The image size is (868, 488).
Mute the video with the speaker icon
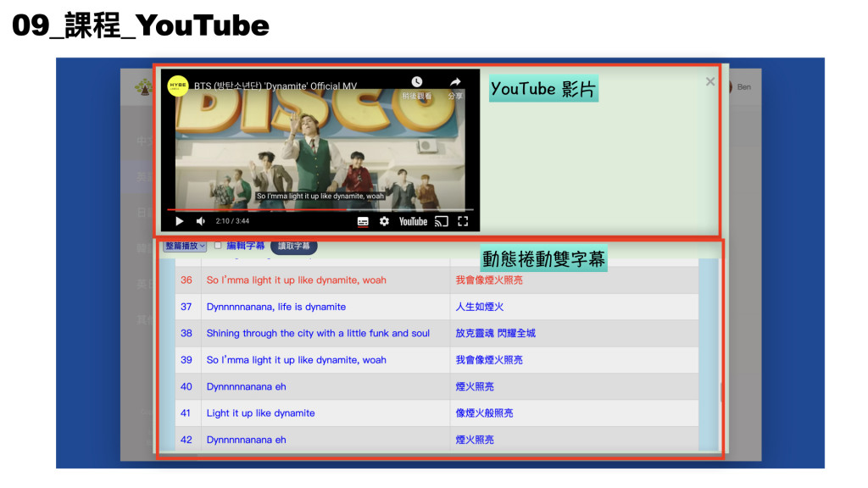click(x=200, y=221)
